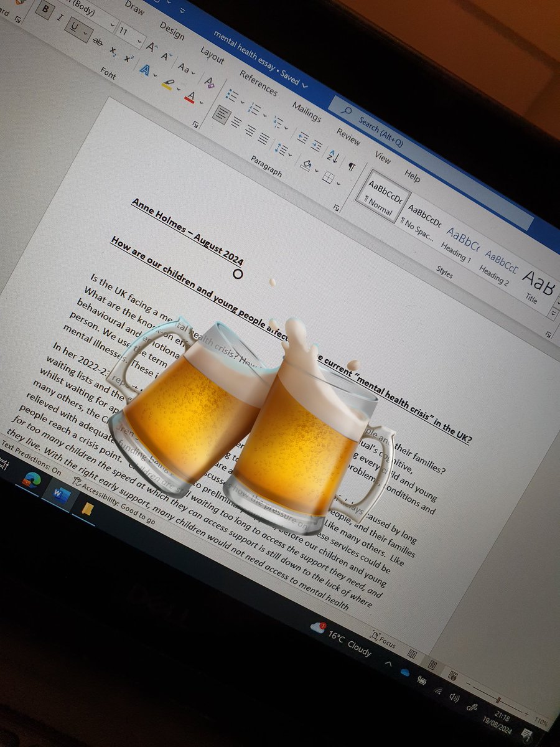Viewport: 560px width, 747px height.
Task: Switch to View tab
Action: [383, 157]
